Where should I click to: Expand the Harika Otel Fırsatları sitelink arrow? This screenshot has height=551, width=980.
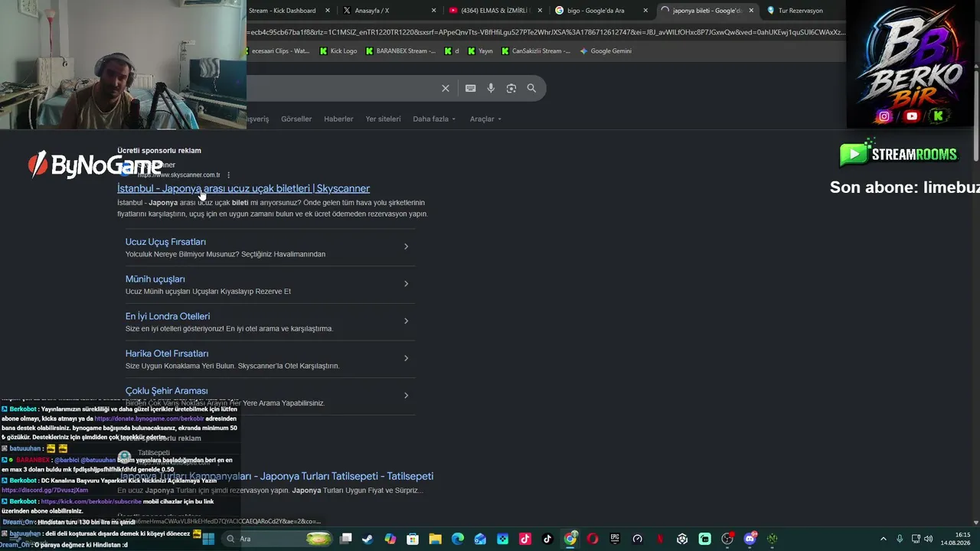tap(406, 358)
